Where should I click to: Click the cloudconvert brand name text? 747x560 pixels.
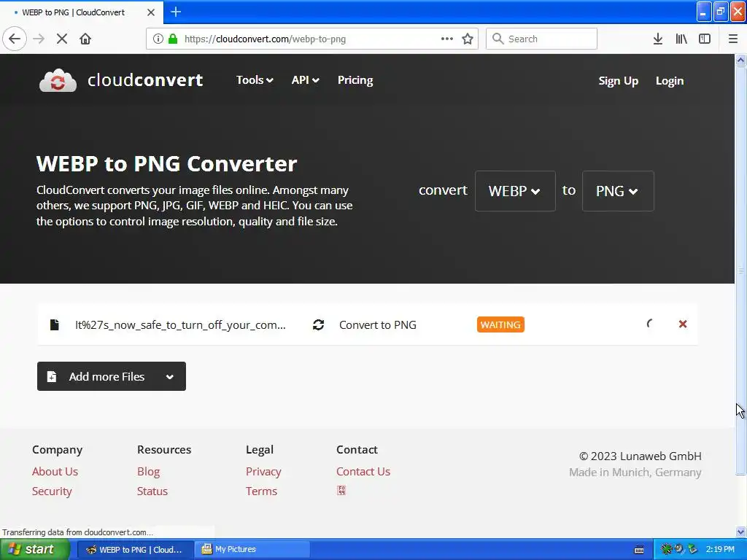point(145,80)
